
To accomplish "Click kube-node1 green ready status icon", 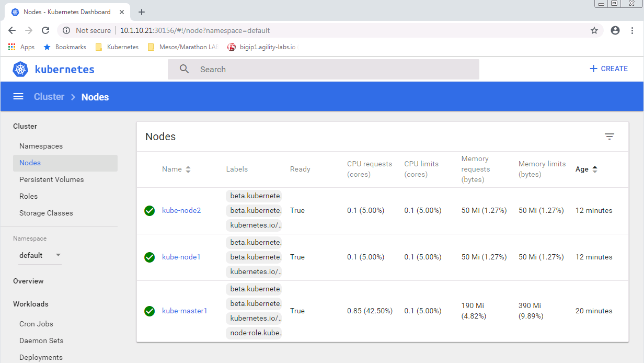I will tap(149, 257).
